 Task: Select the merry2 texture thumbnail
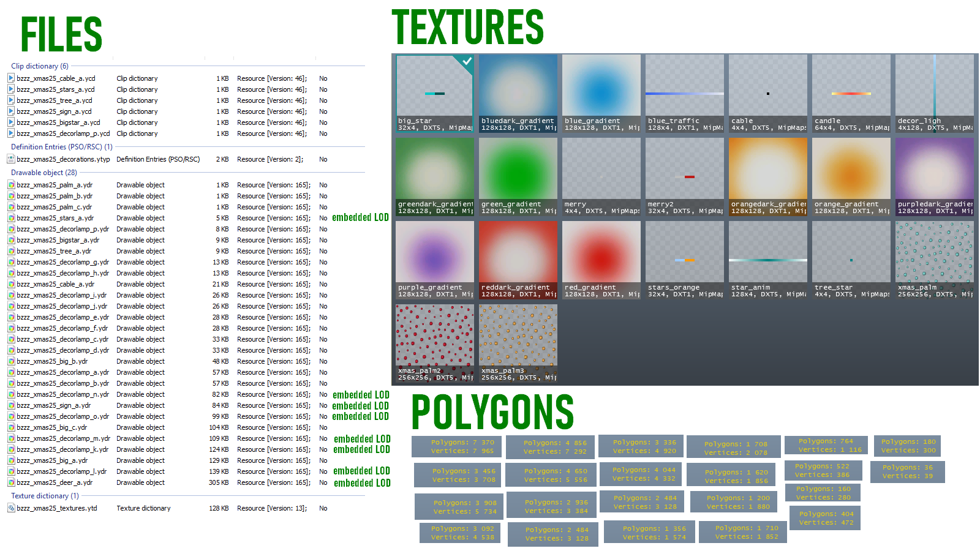pyautogui.click(x=685, y=177)
